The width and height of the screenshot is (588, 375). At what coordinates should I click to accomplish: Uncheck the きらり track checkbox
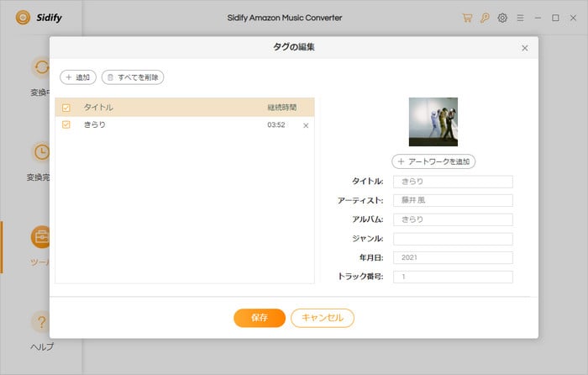click(66, 124)
